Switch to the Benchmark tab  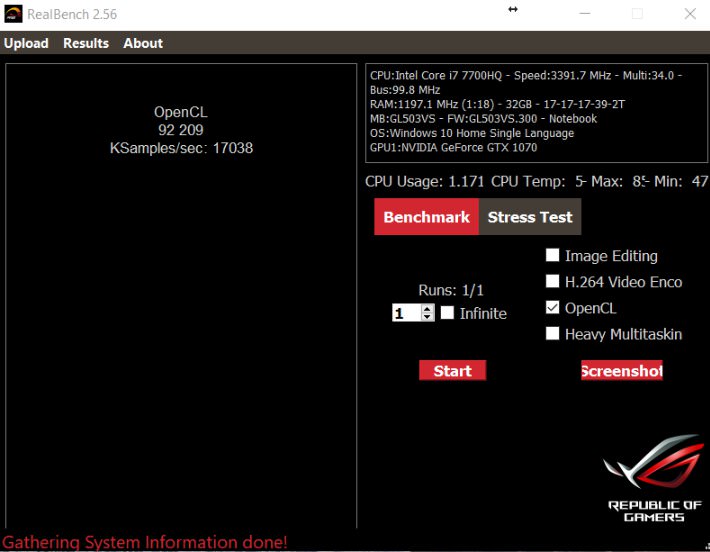click(426, 217)
